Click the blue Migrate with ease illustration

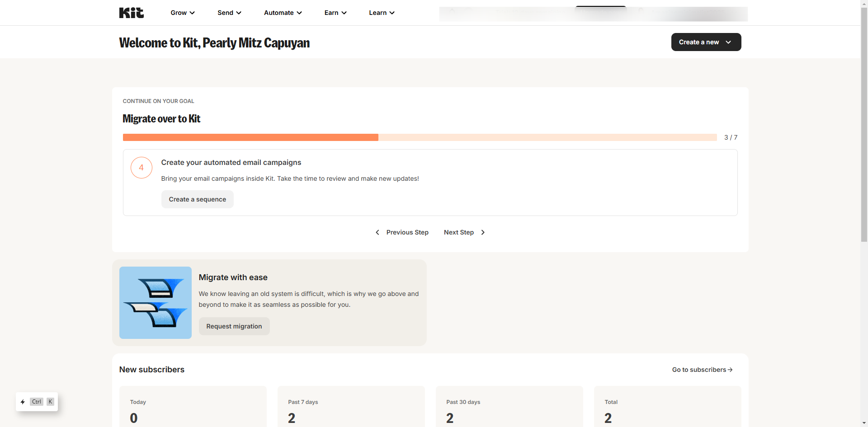pyautogui.click(x=155, y=303)
